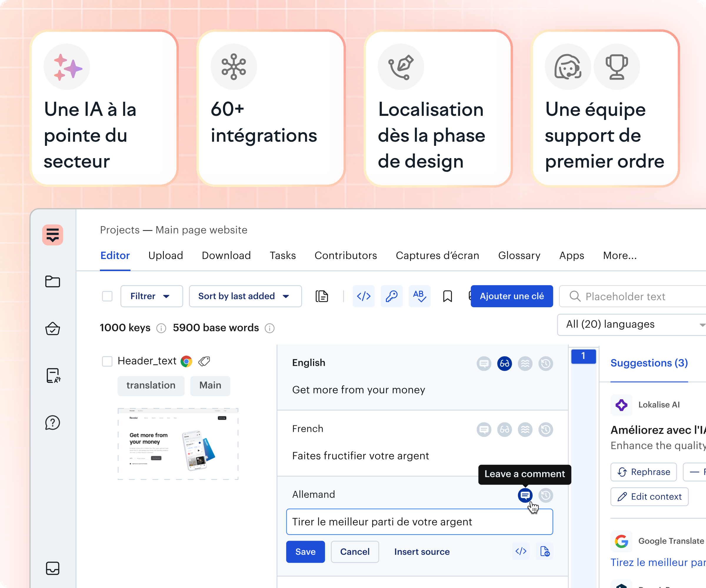Switch to the Upload tab

coord(165,255)
